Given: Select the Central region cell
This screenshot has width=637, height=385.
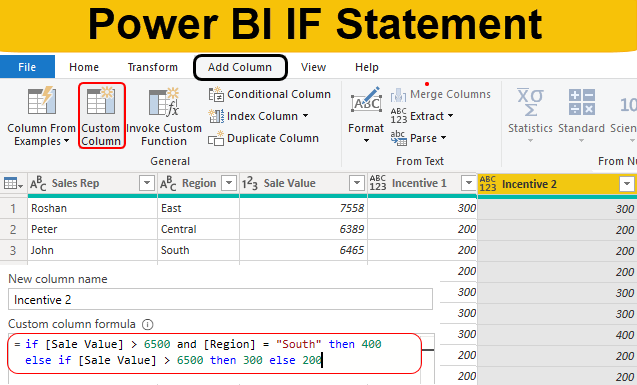Looking at the screenshot, I should coord(198,229).
